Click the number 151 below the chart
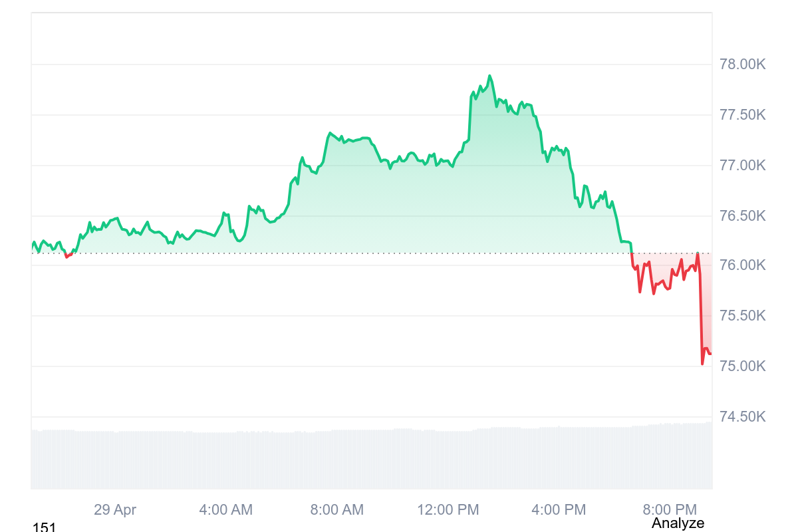Screen dimensions: 798x532 [44, 527]
